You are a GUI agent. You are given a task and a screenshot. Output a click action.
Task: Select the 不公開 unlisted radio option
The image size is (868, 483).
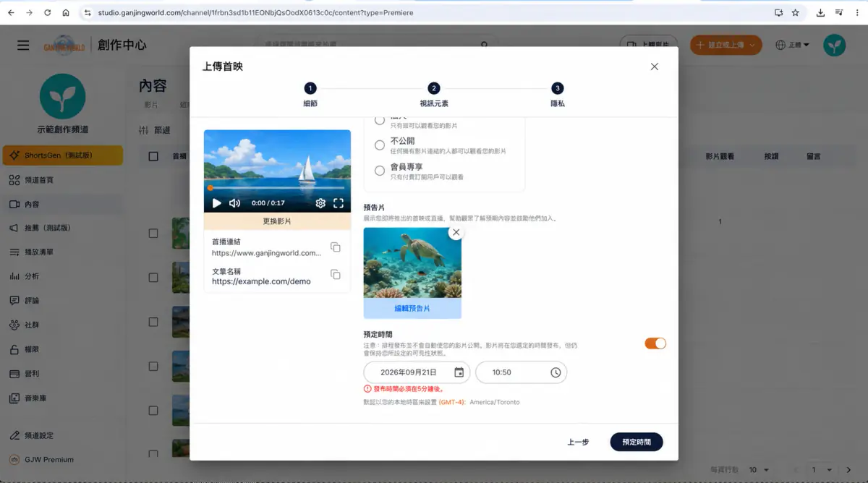pos(380,145)
